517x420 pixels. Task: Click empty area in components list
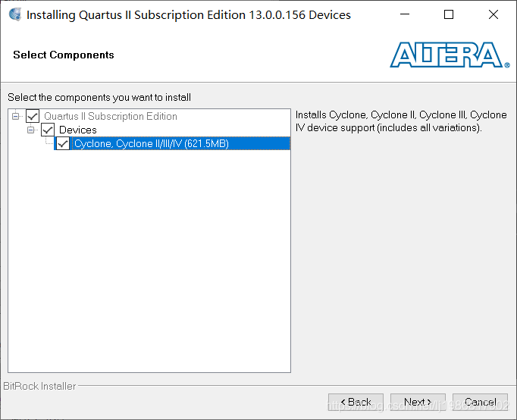149,261
